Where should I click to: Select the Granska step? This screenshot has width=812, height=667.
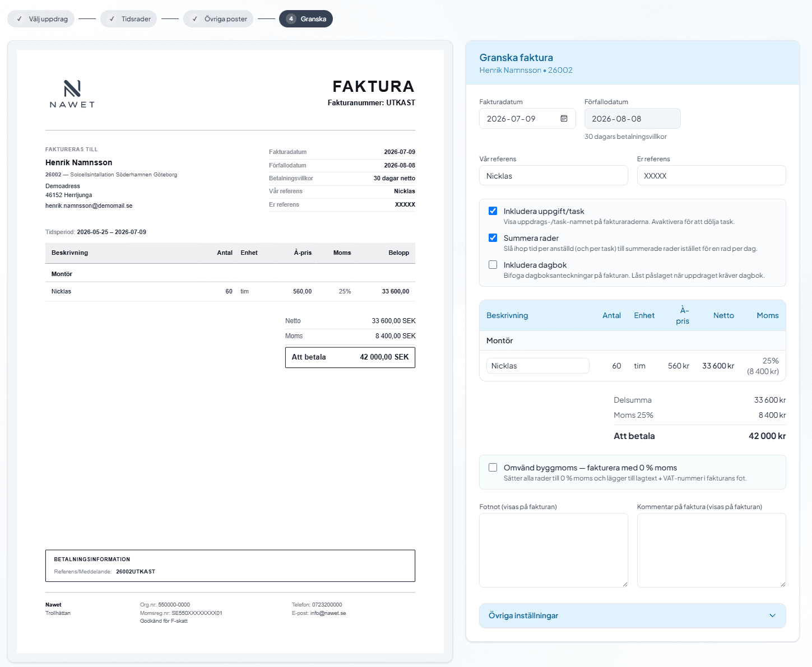point(306,19)
